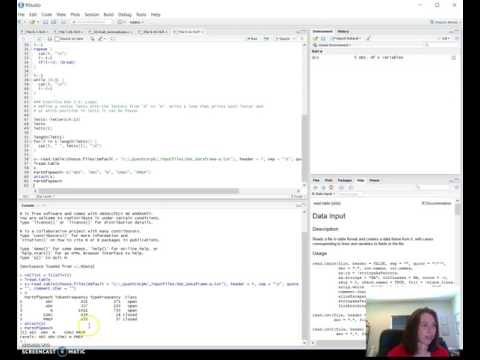Click the Save workspace icon in Environment
The image size is (480, 360).
pos(323,39)
